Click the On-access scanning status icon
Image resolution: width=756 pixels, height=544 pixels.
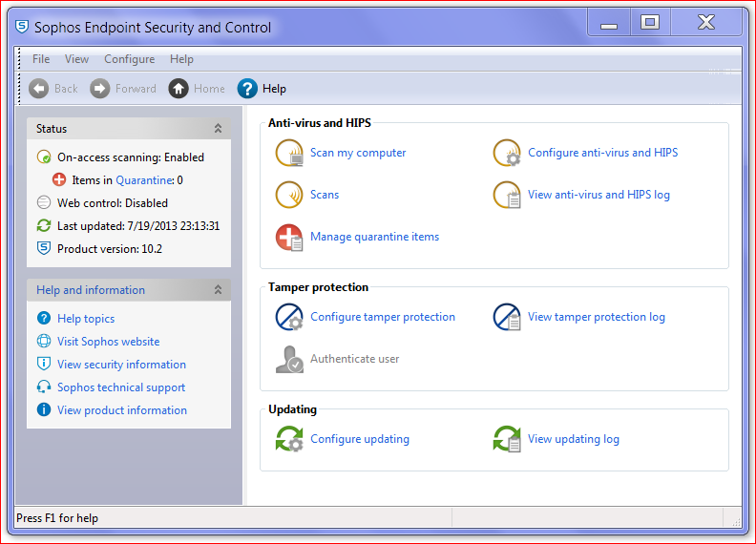44,157
